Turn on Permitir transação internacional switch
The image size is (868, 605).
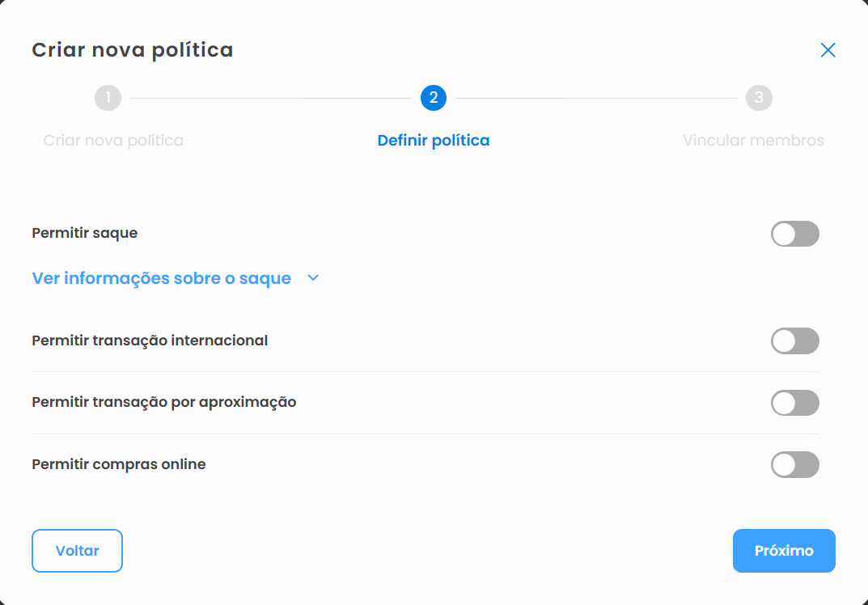point(794,341)
